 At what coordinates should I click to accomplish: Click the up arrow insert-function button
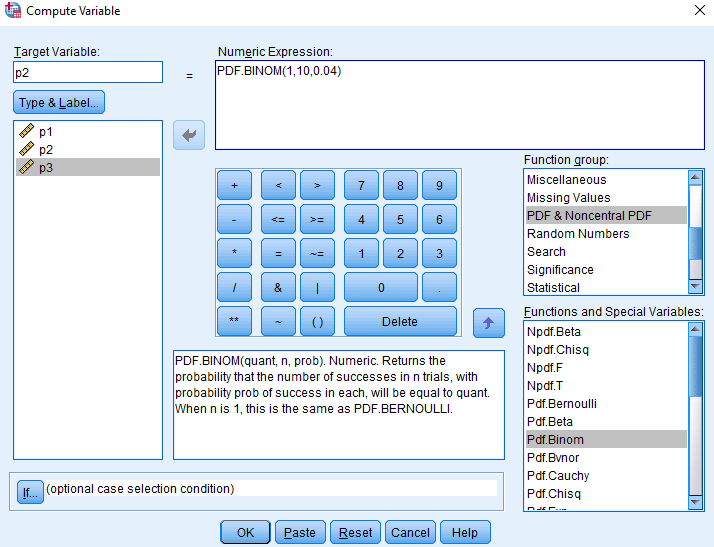tap(488, 322)
